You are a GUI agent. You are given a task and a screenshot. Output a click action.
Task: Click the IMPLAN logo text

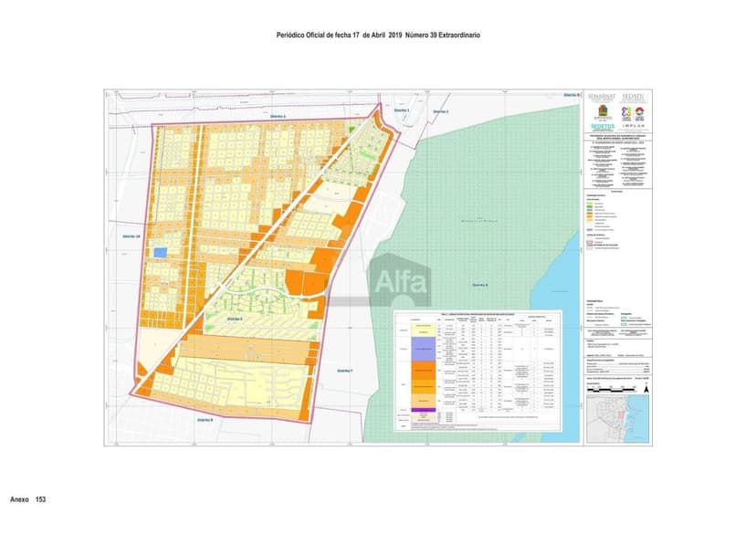(633, 128)
